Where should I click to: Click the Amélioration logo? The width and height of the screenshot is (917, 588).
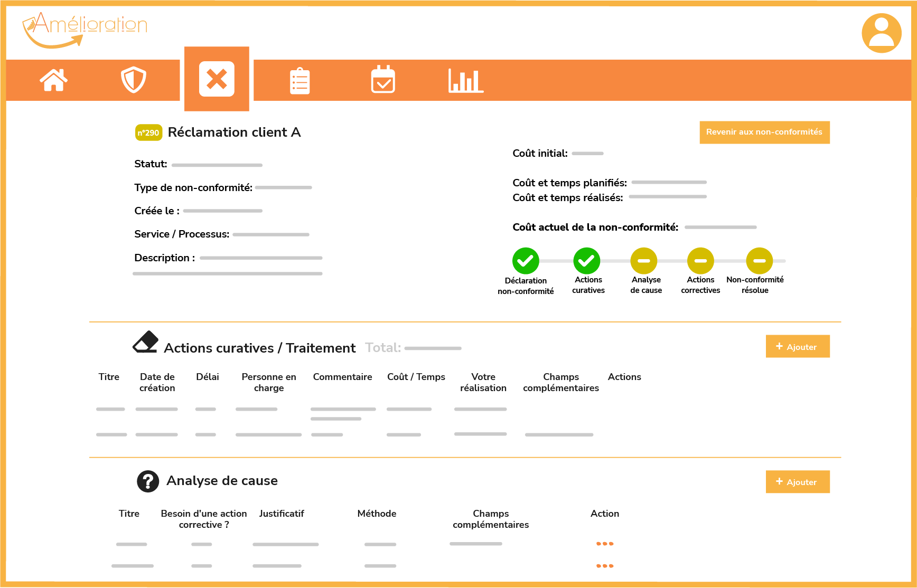pyautogui.click(x=85, y=29)
